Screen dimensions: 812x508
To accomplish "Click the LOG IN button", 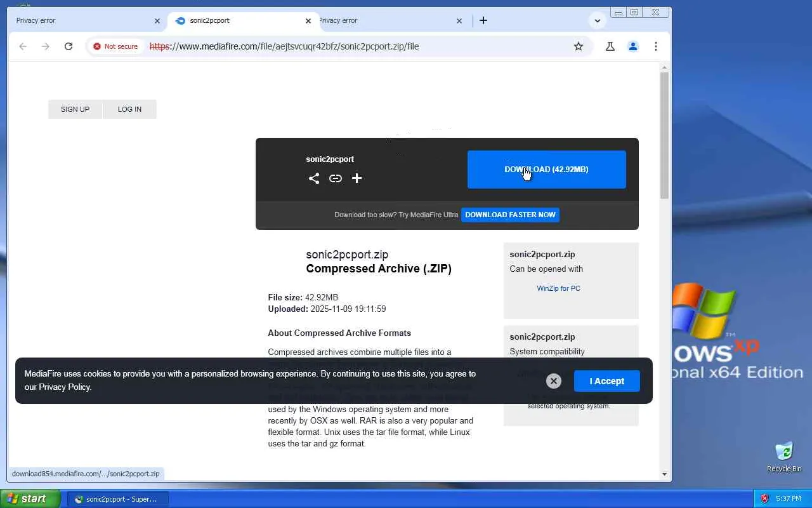I will [129, 109].
